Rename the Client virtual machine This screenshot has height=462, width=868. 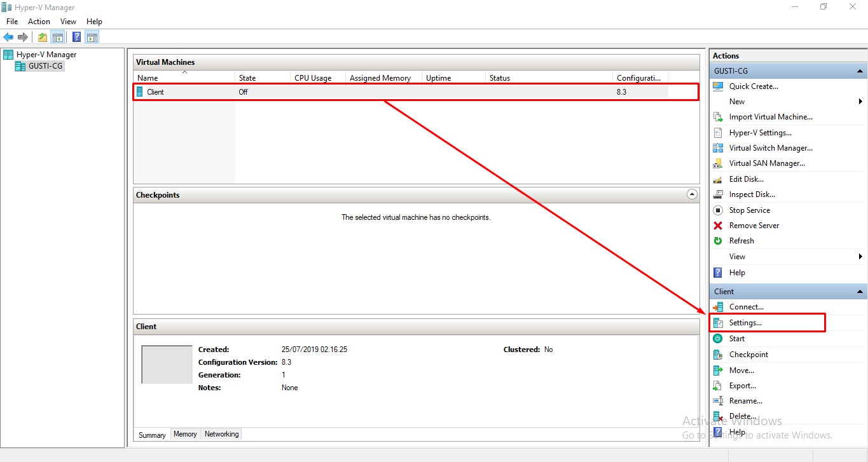(x=746, y=401)
